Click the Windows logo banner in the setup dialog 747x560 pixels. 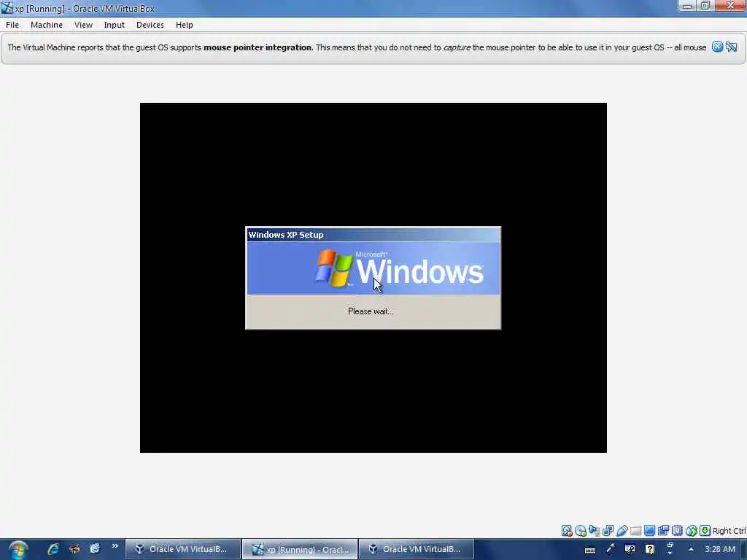click(x=373, y=268)
